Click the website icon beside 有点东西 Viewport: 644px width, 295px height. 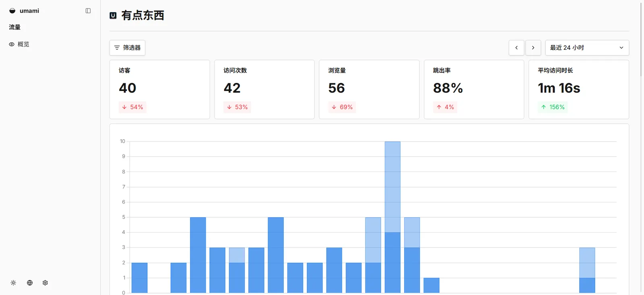click(113, 16)
